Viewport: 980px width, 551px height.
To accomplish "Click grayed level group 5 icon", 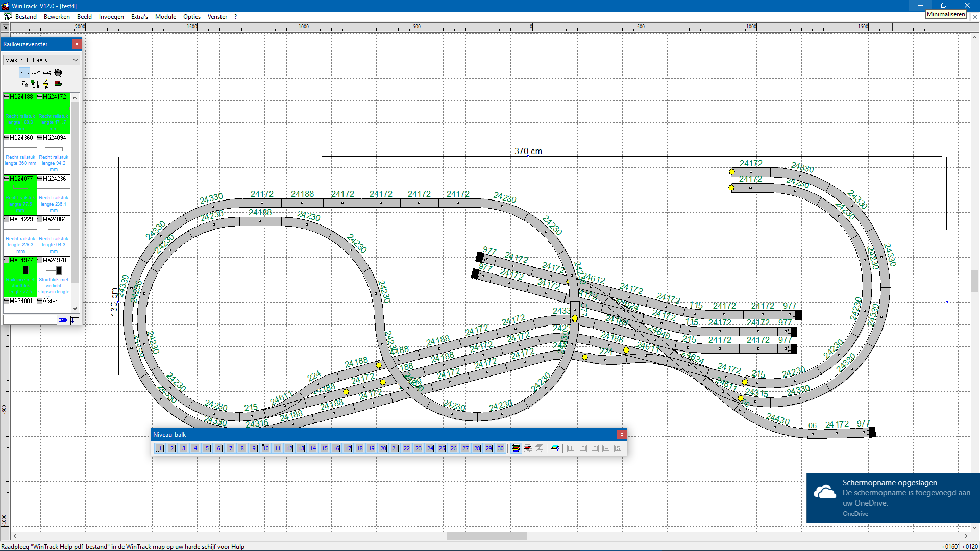I will pos(618,448).
